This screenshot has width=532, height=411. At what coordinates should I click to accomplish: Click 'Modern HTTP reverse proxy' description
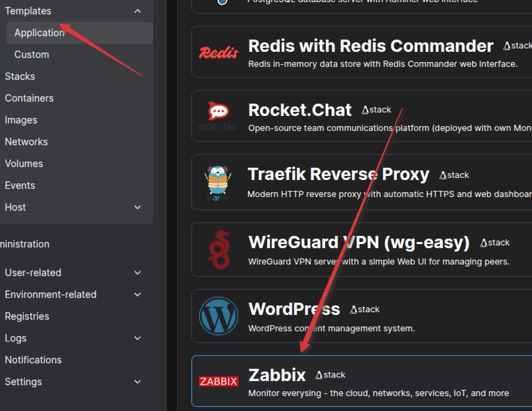click(x=390, y=194)
